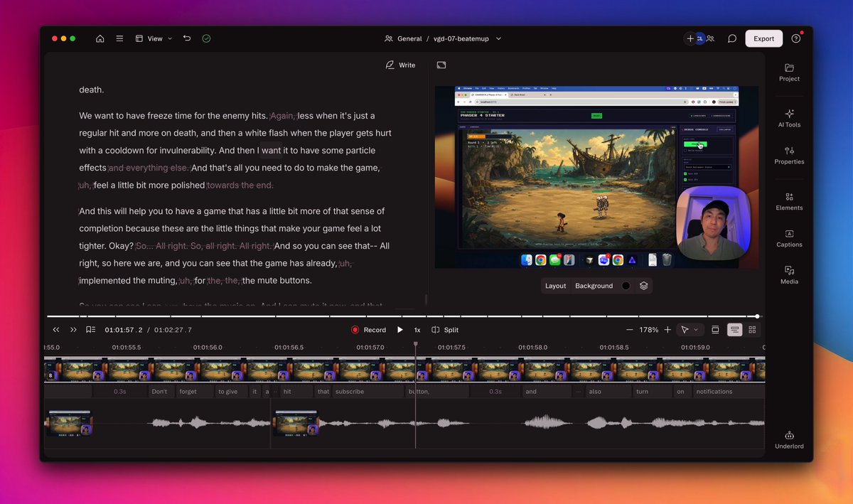
Task: Change the 1x playback speed
Action: (x=417, y=330)
